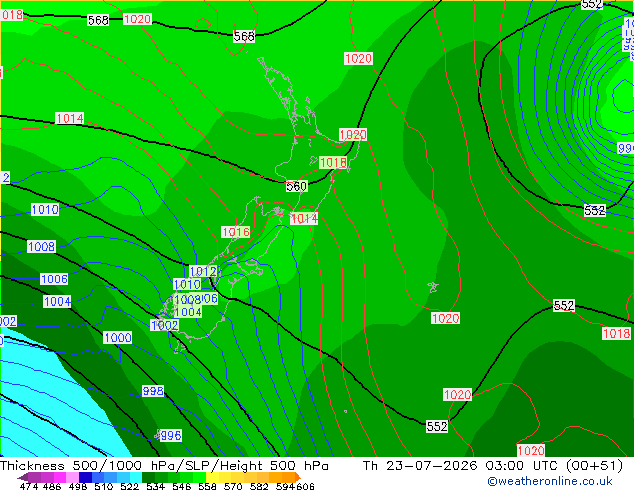Pick the darkest green legend swatch
The image size is (634, 490).
[148, 477]
